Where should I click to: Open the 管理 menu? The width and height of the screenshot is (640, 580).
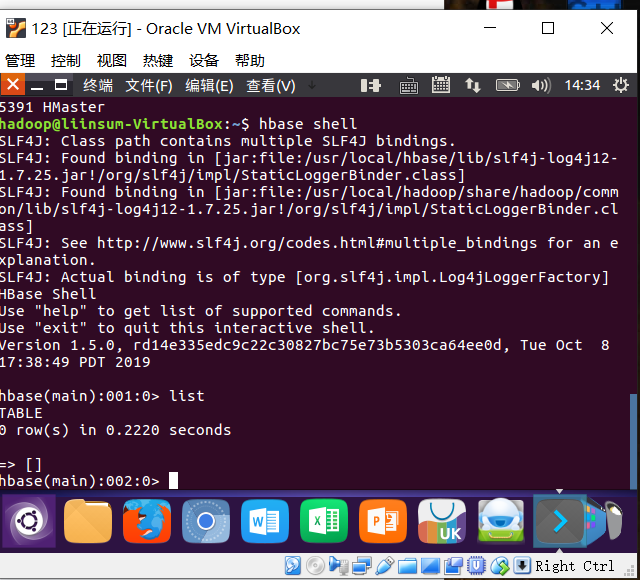(20, 60)
